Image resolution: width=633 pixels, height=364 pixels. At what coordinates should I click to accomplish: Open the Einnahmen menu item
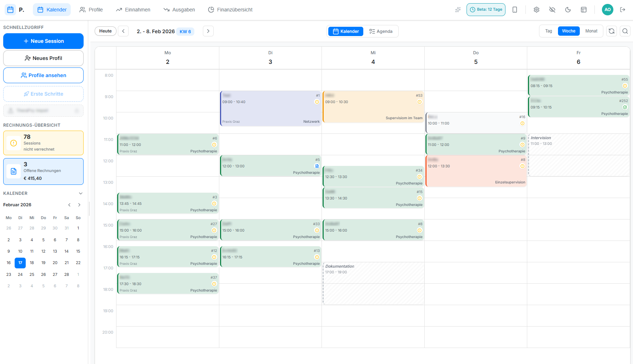tap(133, 10)
